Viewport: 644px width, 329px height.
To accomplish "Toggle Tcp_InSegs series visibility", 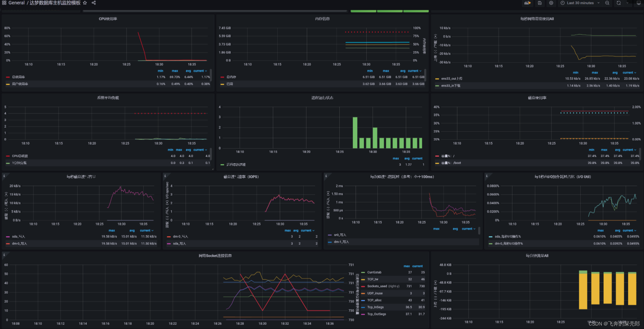I will [x=375, y=307].
